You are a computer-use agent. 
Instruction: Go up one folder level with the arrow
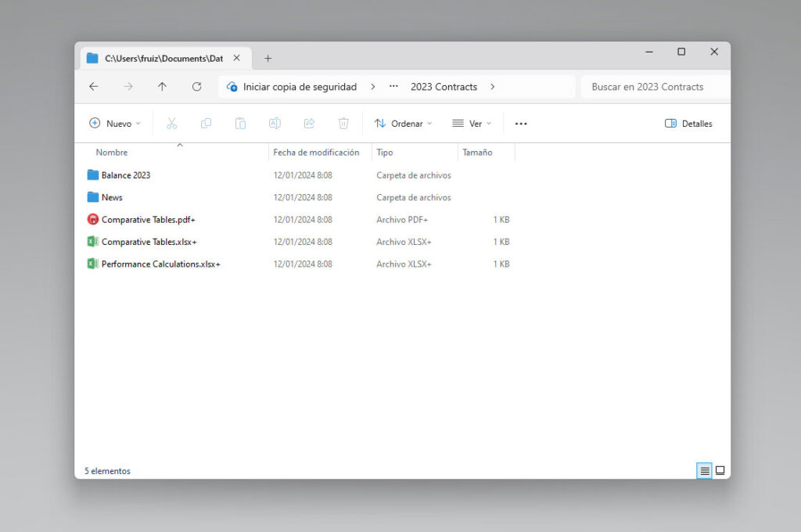[162, 87]
